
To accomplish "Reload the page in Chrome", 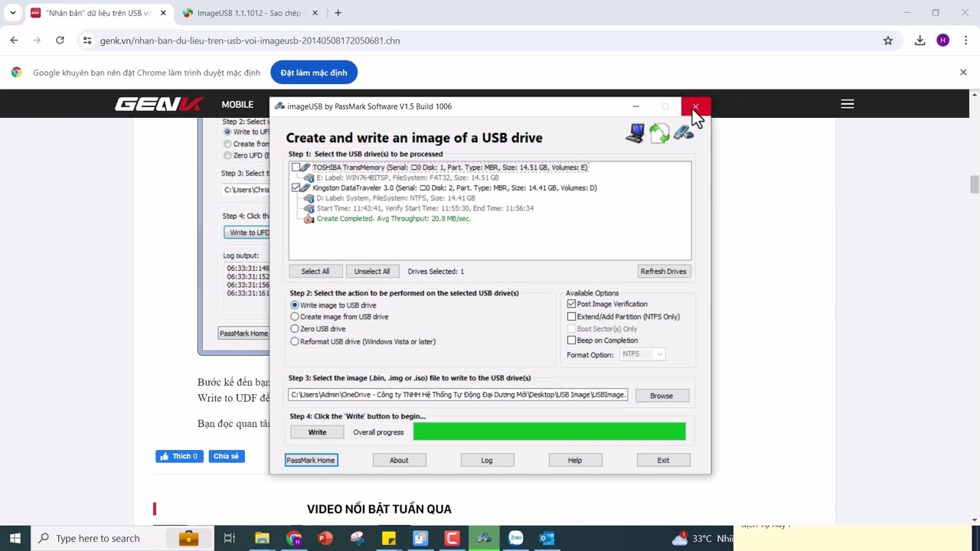I will pos(60,41).
